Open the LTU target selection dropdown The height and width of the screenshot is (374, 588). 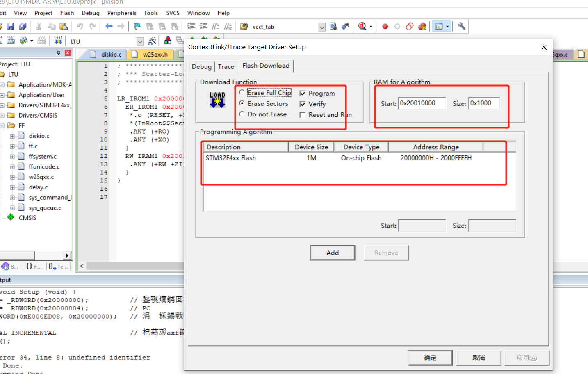(140, 41)
